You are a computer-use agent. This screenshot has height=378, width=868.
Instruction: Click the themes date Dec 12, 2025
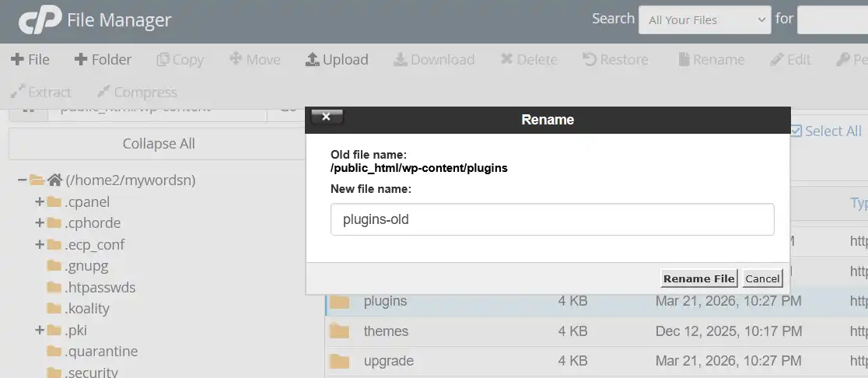pos(729,331)
